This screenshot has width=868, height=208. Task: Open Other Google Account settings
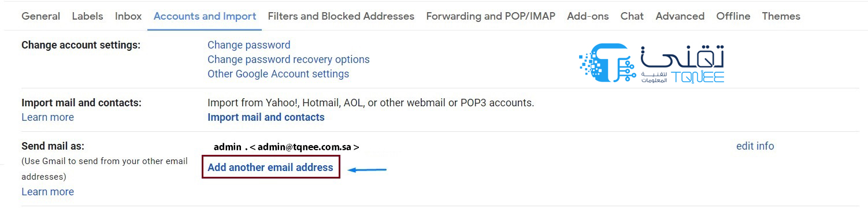pos(278,74)
